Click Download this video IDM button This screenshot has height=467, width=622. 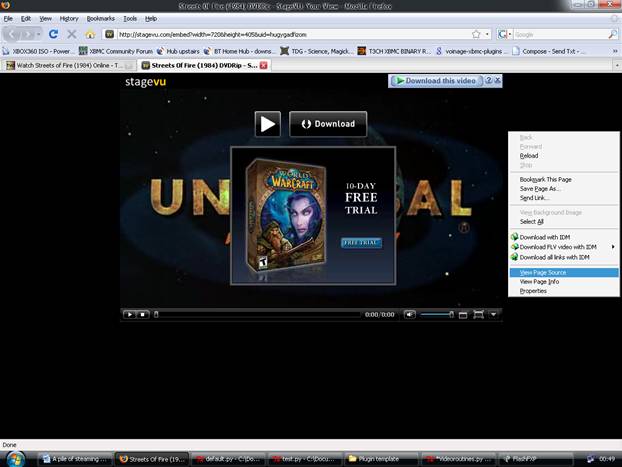(x=436, y=81)
